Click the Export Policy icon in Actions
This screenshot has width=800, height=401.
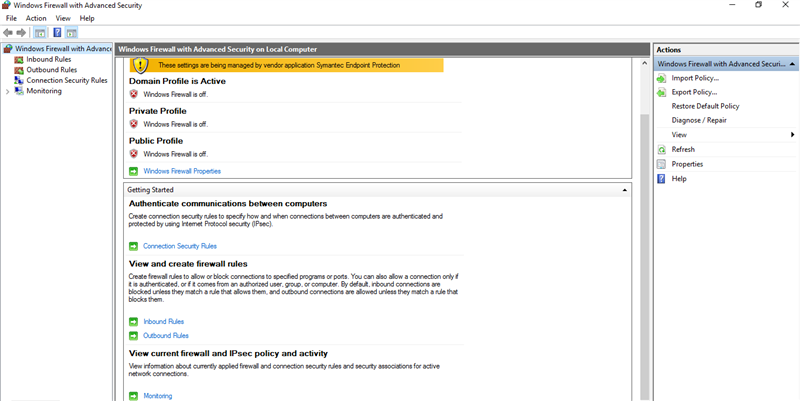pos(661,92)
